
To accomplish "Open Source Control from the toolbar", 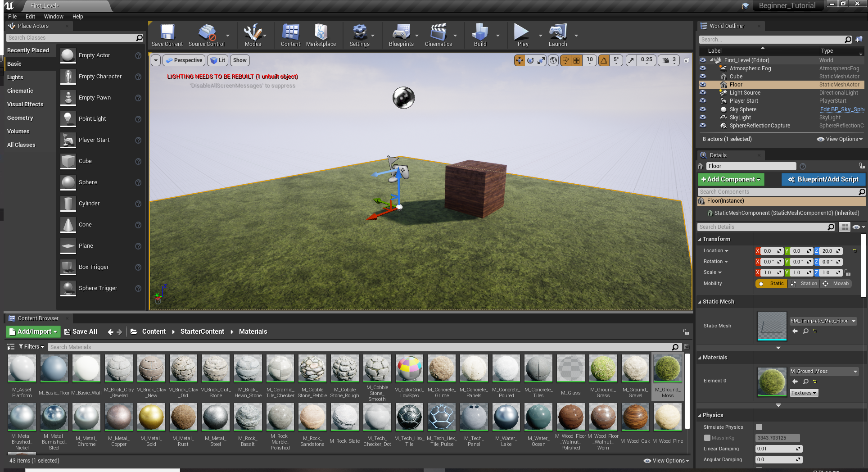I will click(x=206, y=35).
